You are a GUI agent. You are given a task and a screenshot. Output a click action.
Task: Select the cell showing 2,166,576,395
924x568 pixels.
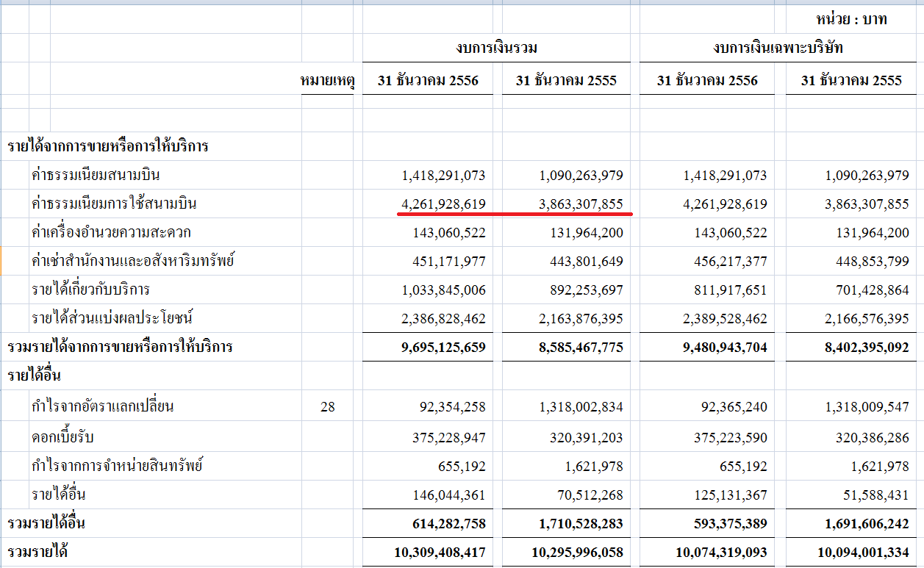coord(867,319)
